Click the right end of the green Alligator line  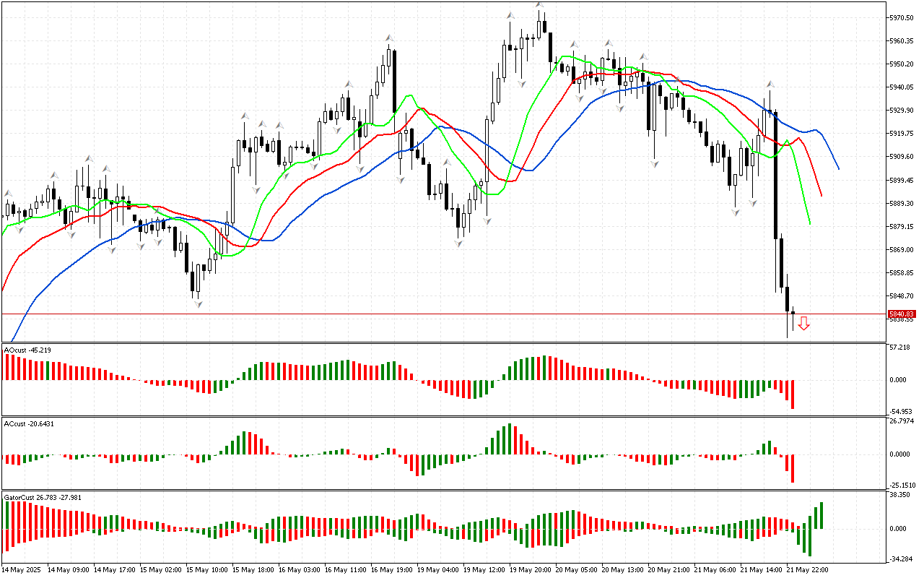tap(810, 223)
